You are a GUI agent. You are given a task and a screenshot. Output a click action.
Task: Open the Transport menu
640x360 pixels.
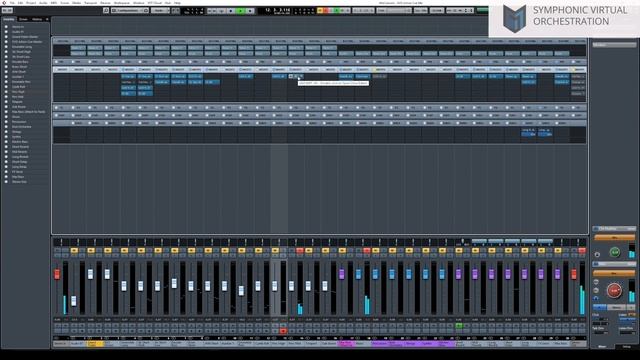coord(90,3)
